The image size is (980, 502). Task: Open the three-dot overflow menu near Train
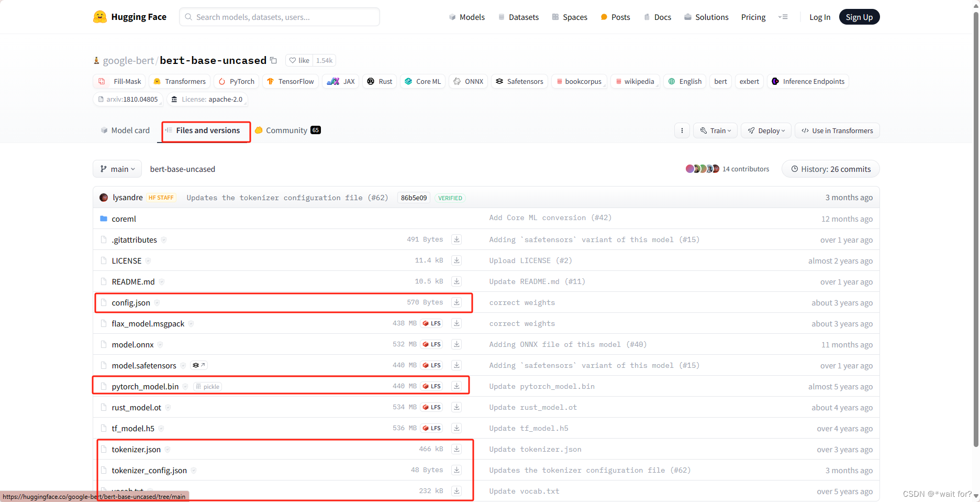[x=682, y=130]
